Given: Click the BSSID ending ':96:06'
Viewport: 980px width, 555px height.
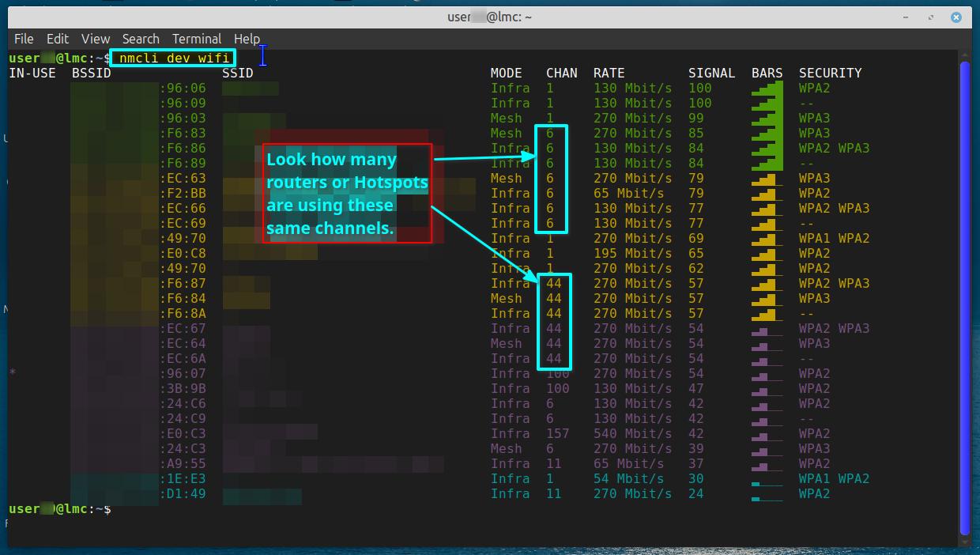Looking at the screenshot, I should [x=183, y=88].
